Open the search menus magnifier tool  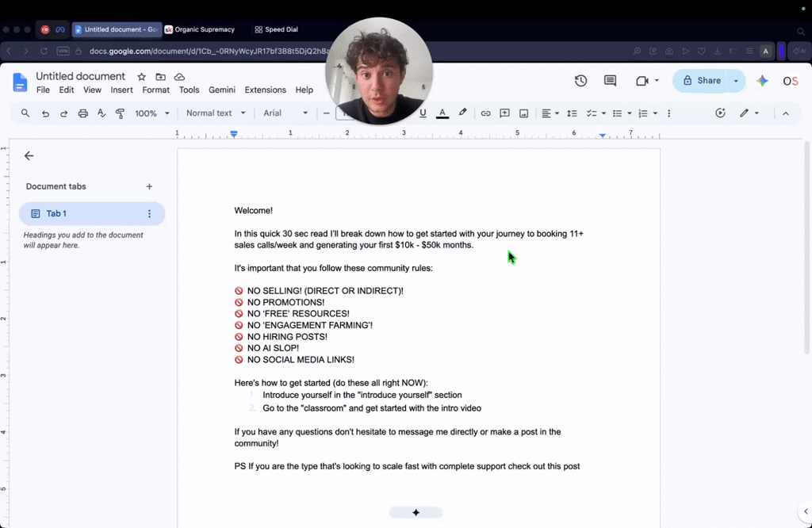point(25,113)
